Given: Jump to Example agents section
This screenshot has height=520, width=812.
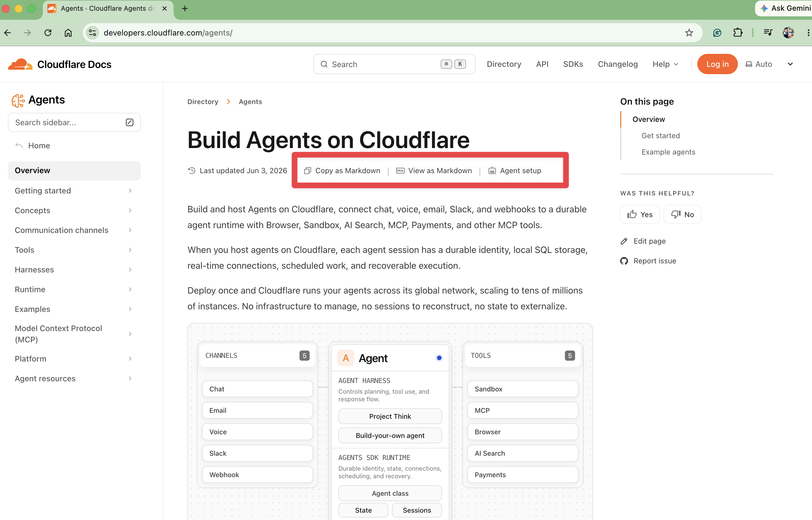Looking at the screenshot, I should click(668, 152).
